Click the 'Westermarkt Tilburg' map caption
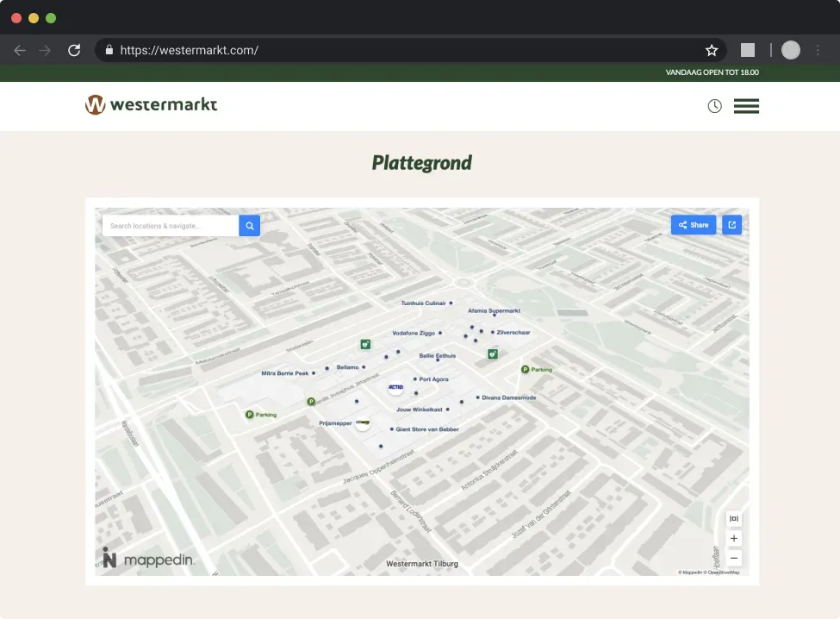The image size is (840, 619). point(422,564)
